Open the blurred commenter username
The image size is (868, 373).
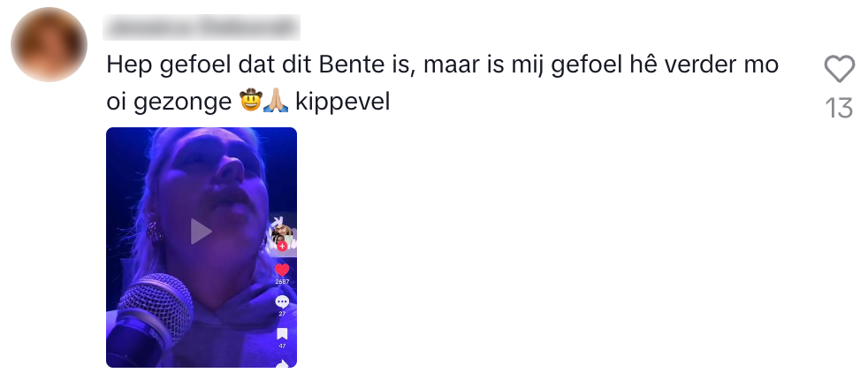point(202,27)
